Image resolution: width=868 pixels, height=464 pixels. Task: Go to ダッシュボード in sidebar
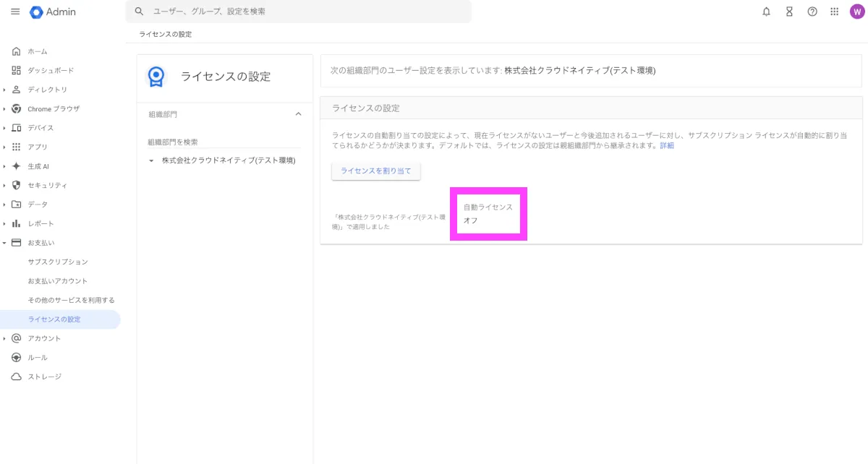pos(51,70)
